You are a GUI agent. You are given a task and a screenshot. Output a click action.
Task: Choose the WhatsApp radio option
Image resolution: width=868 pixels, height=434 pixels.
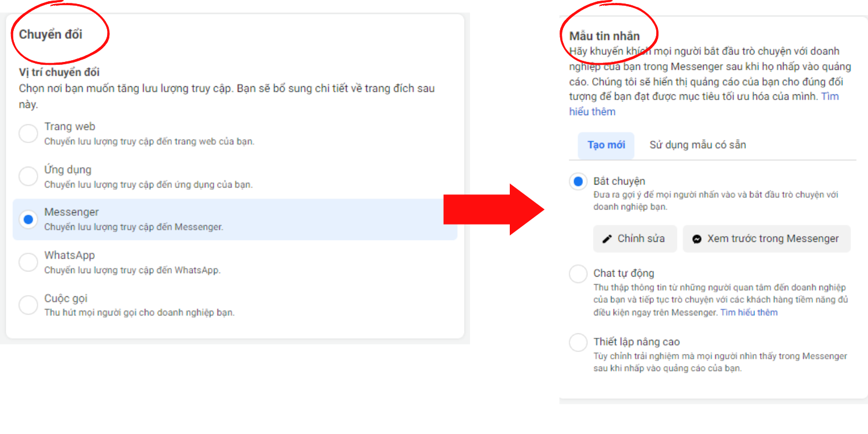click(28, 262)
